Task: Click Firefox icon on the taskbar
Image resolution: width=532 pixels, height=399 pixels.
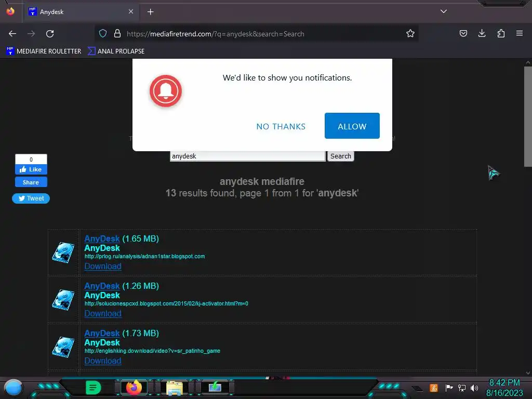Action: [x=134, y=388]
